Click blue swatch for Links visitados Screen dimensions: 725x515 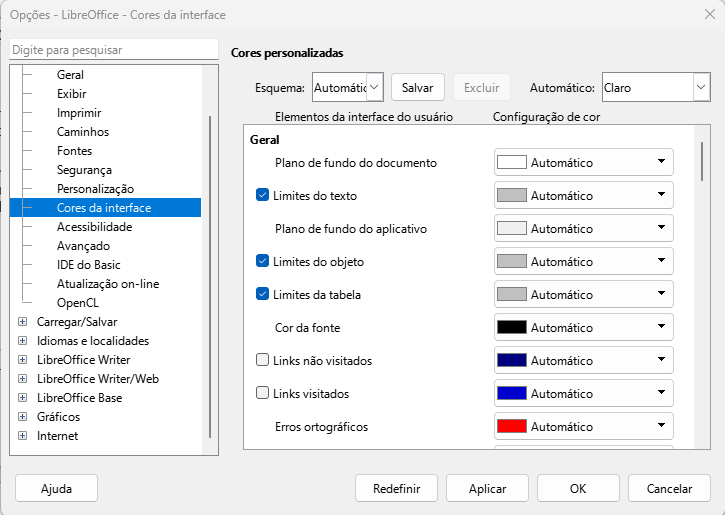(x=512, y=393)
